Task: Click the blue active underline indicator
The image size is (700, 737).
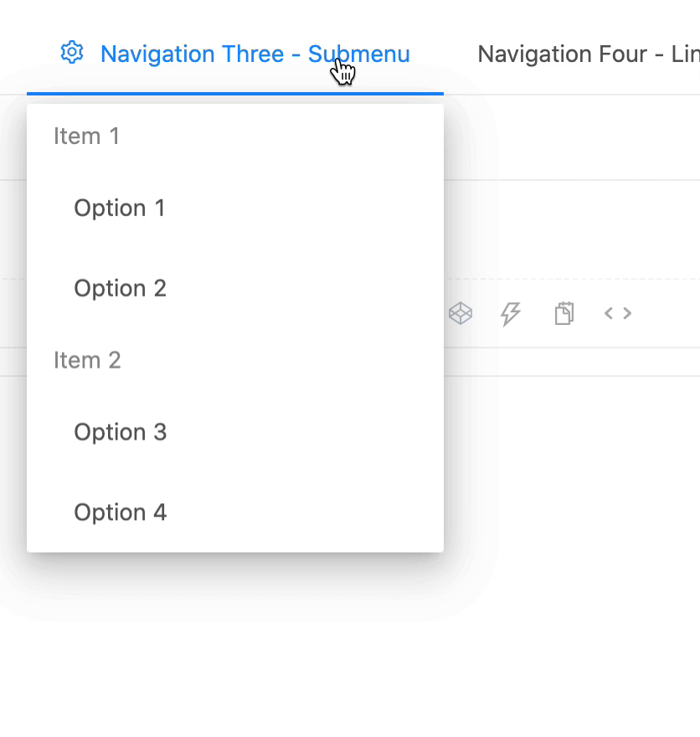Action: (x=234, y=93)
